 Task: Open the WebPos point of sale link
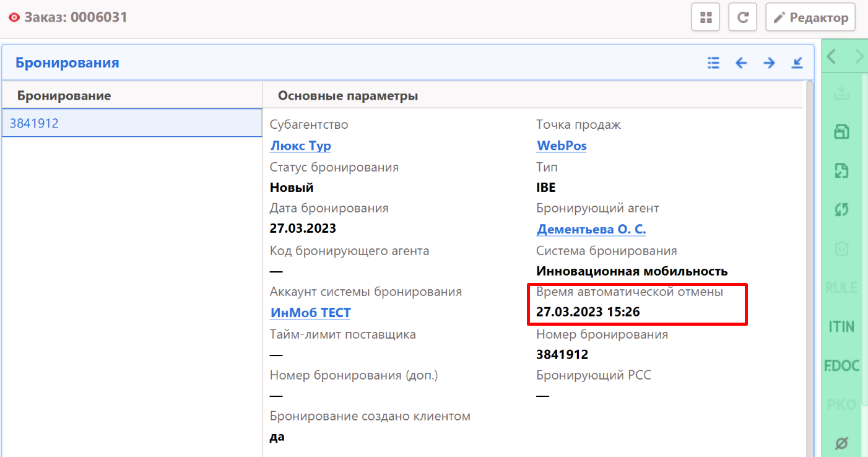click(x=562, y=146)
